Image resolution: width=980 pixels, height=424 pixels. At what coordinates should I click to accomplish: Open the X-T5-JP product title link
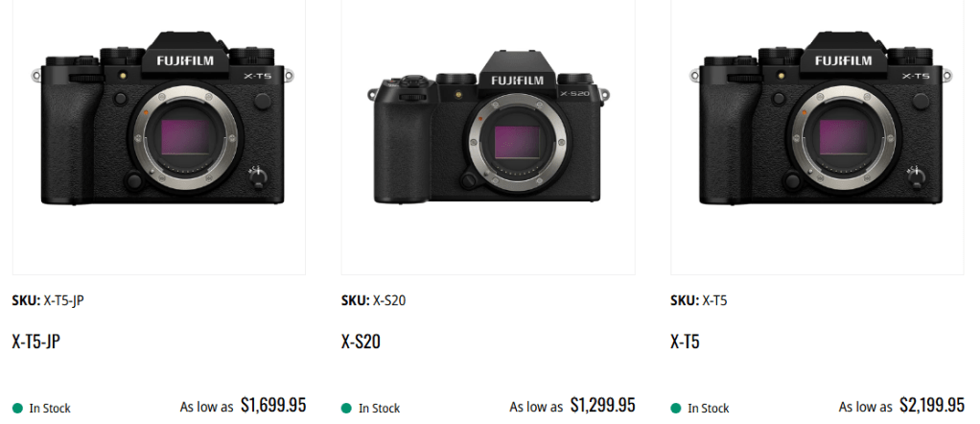click(36, 341)
